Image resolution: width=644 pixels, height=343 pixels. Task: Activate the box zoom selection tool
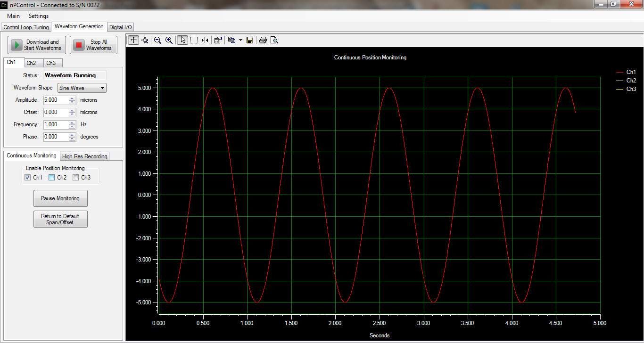(194, 40)
